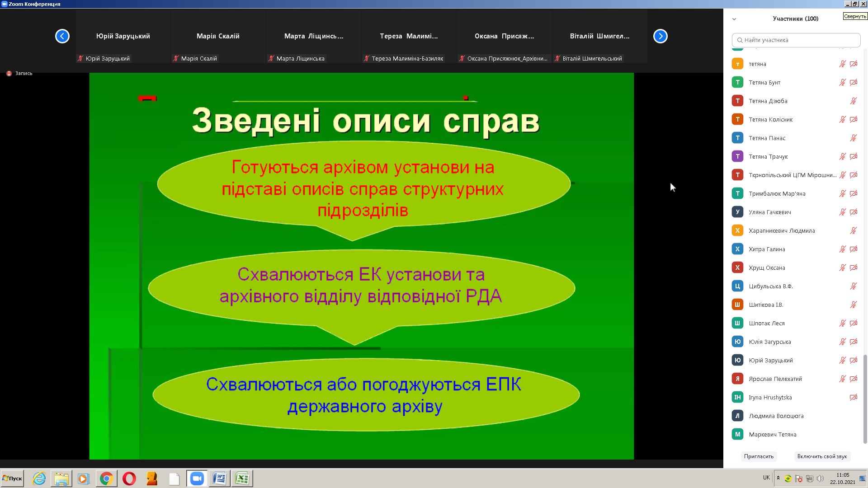Click the participants list scrollbar
Screen dimensions: 868x488
coord(865,399)
